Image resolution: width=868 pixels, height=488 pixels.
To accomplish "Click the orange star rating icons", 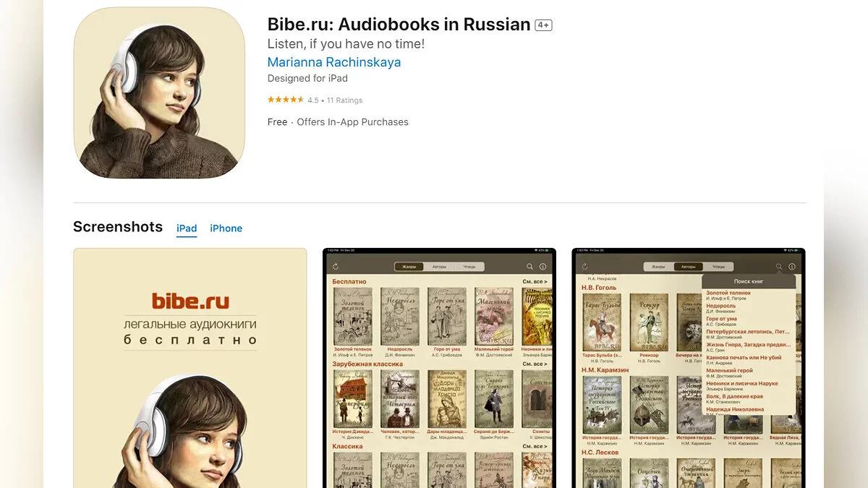I will point(285,100).
